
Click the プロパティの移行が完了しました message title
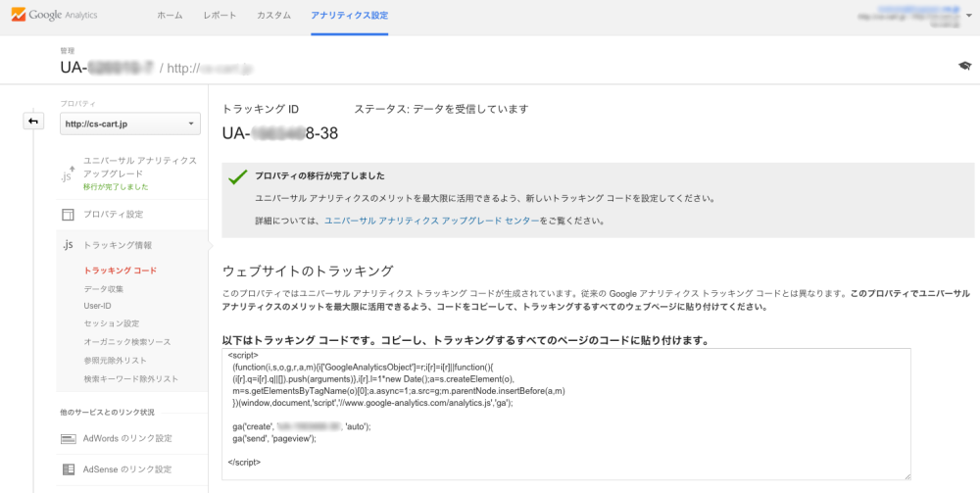320,176
